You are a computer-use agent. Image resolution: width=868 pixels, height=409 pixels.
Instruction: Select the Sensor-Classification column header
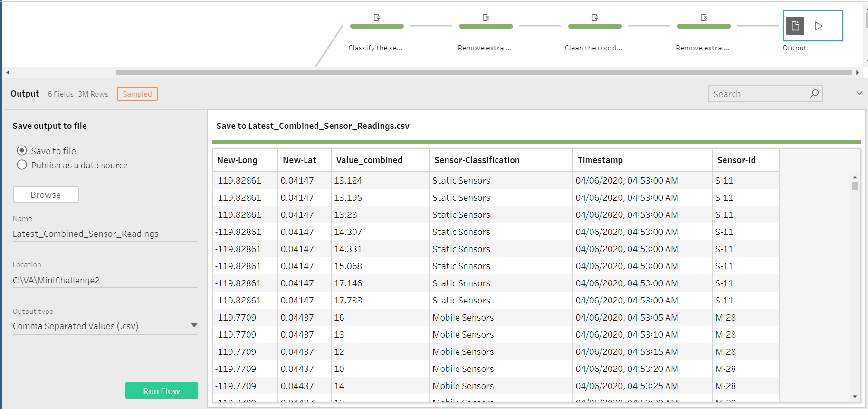click(501, 160)
